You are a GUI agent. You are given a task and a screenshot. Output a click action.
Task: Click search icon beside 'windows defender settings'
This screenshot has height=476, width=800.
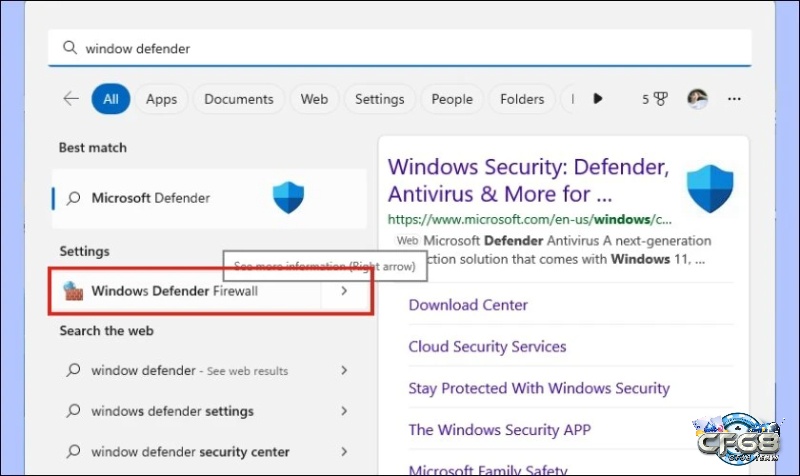(x=73, y=411)
